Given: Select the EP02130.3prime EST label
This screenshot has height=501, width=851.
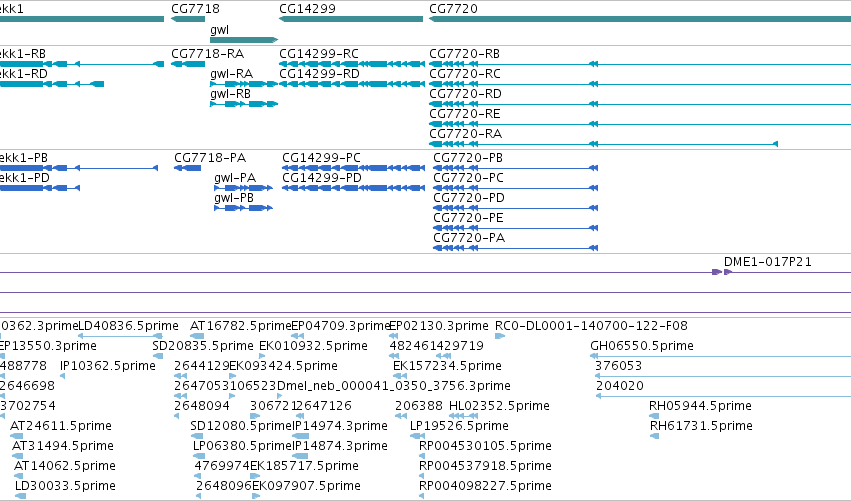Looking at the screenshot, I should [439, 326].
